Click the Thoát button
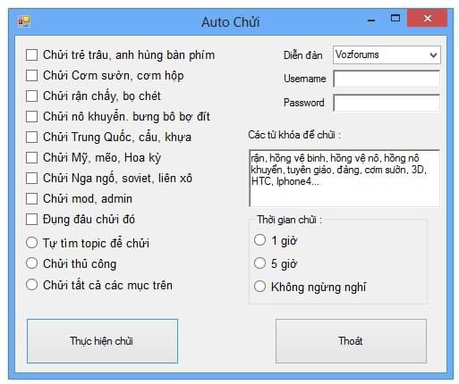Screen dimensions: 459x384 [351, 341]
